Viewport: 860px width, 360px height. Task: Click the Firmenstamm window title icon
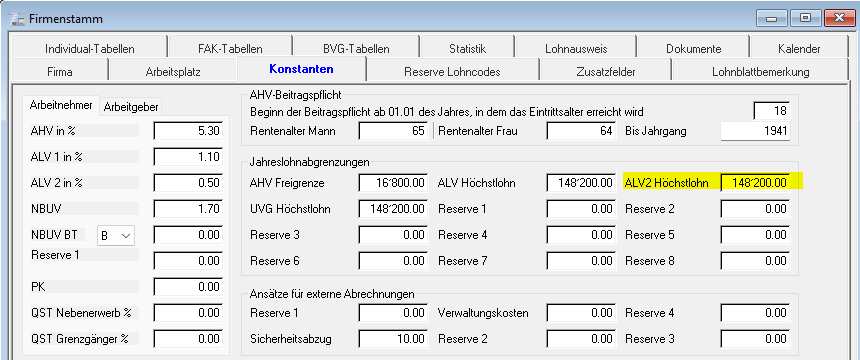pyautogui.click(x=16, y=19)
